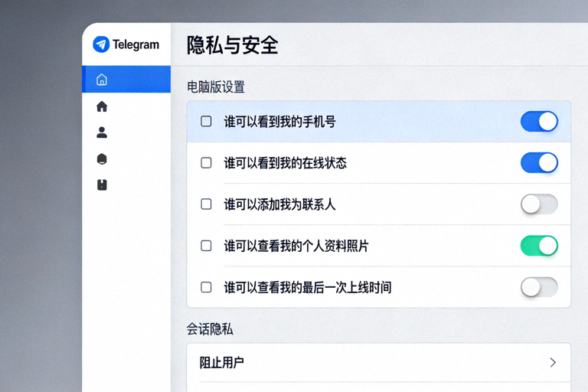
Task: Click the 谁可以看到我的手机号 label text
Action: (279, 122)
